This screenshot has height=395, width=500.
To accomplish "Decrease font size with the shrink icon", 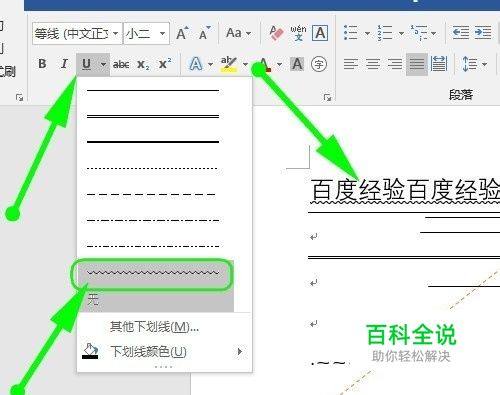I will 205,33.
